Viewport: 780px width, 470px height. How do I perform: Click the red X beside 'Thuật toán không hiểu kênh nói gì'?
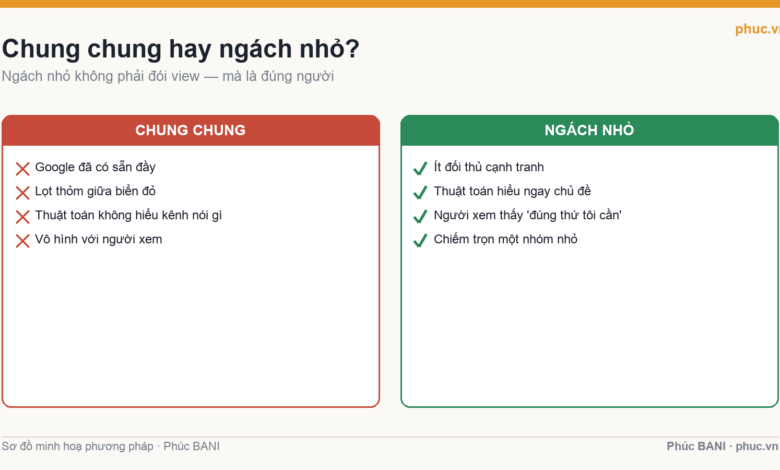[x=22, y=217]
